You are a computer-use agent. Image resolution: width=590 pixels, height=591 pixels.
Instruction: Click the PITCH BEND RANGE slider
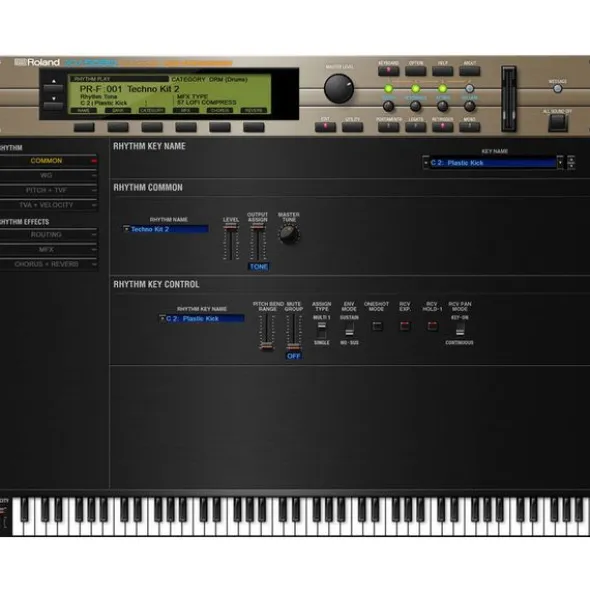267,332
